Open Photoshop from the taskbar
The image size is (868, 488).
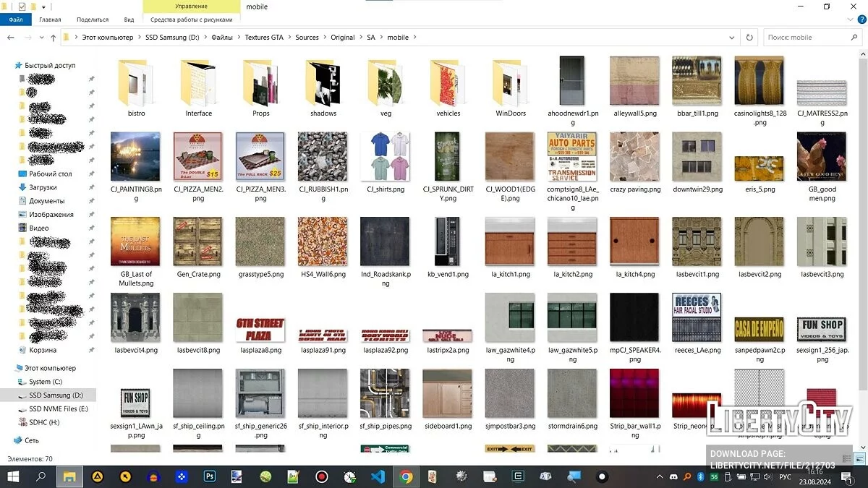point(210,476)
